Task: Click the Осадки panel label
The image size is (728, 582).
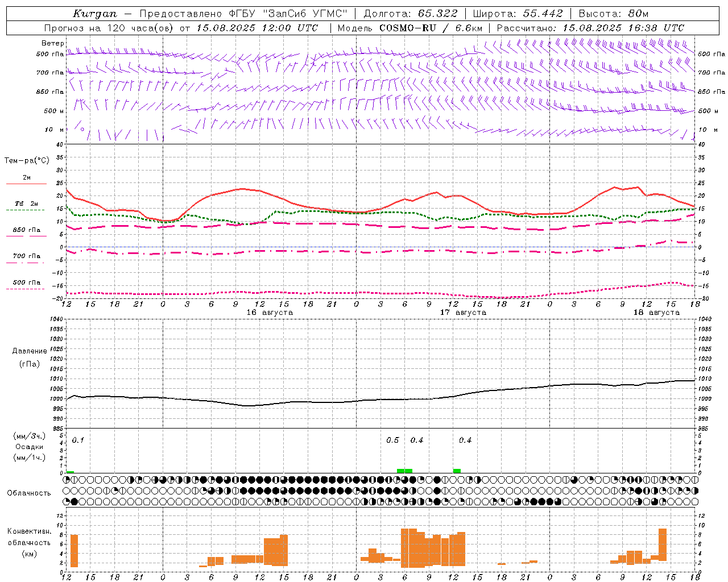Action: pos(30,447)
